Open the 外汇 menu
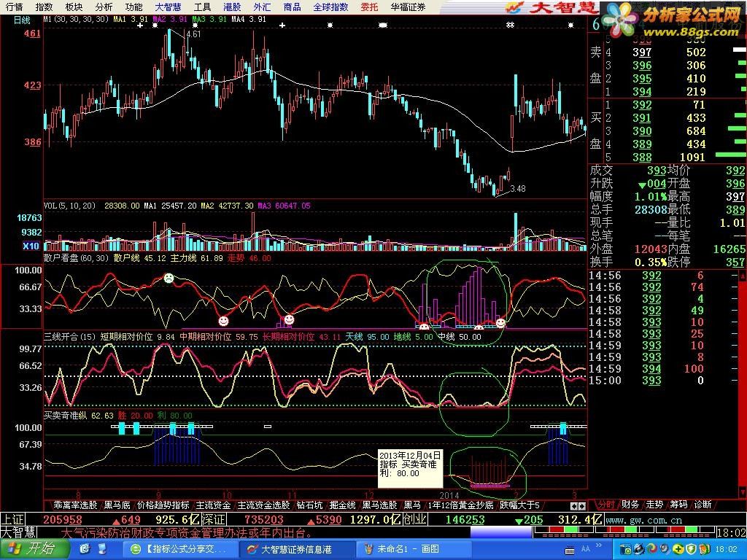The height and width of the screenshot is (560, 747). pyautogui.click(x=262, y=7)
